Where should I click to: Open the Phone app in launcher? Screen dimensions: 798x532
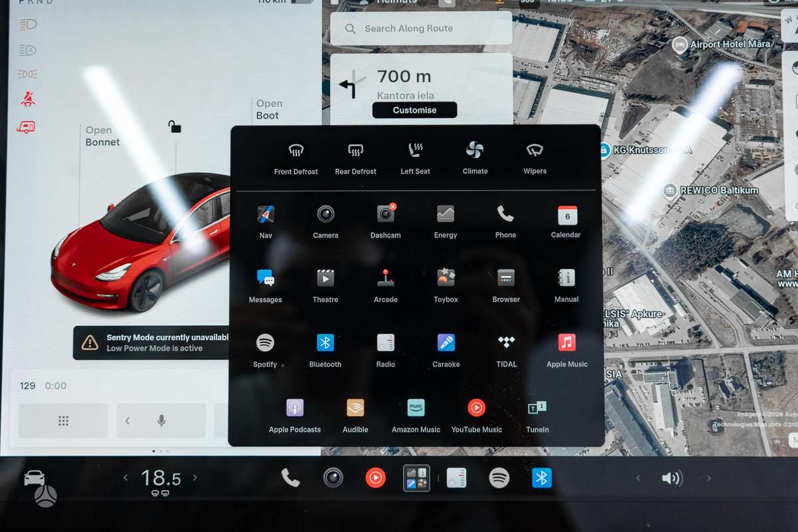[x=505, y=221]
